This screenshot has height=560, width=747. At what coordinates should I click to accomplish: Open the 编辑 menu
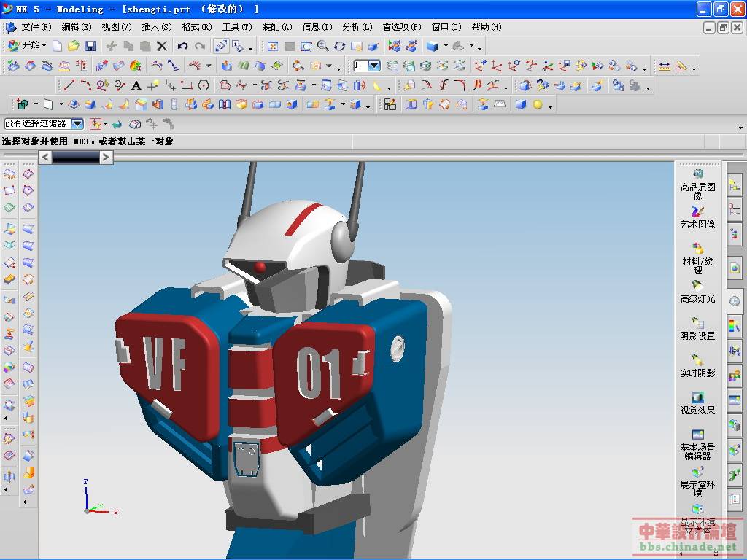[76, 27]
